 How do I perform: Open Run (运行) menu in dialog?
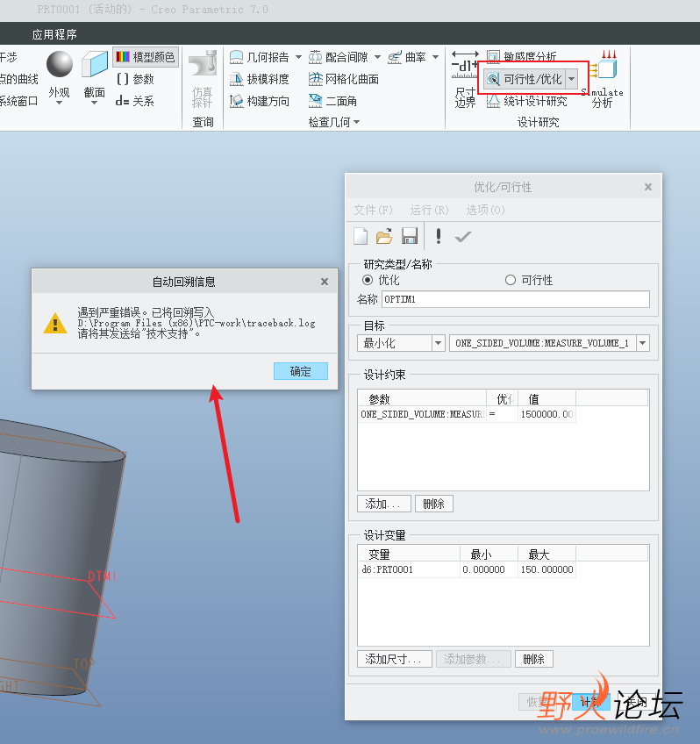pyautogui.click(x=429, y=210)
